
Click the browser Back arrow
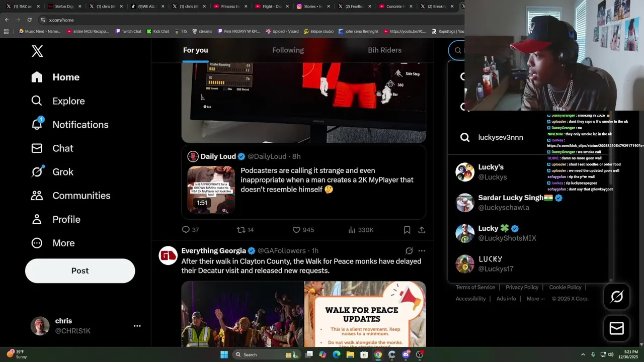(x=7, y=20)
